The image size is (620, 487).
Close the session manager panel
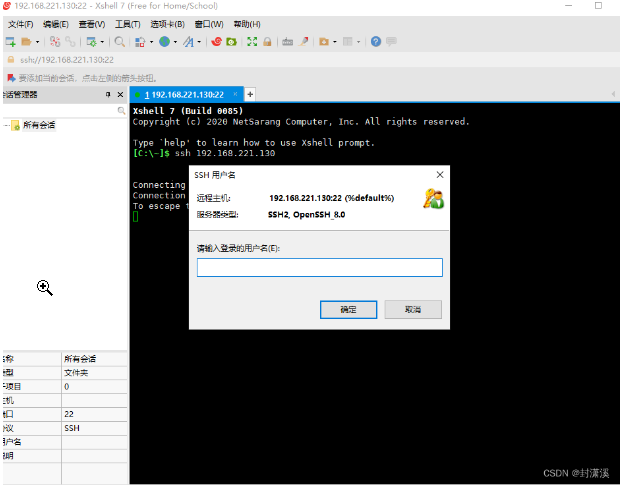(121, 94)
